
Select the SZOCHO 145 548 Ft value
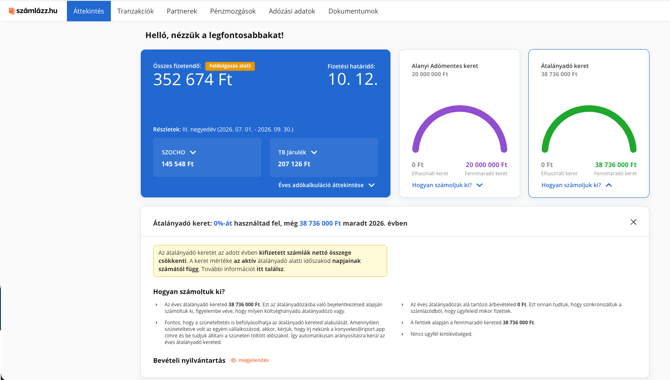click(x=177, y=164)
